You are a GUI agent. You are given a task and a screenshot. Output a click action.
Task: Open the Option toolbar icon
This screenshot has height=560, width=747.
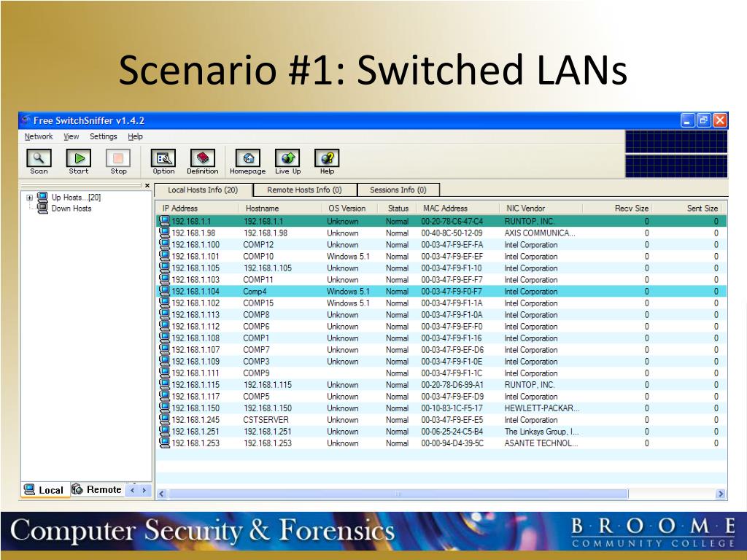point(163,158)
